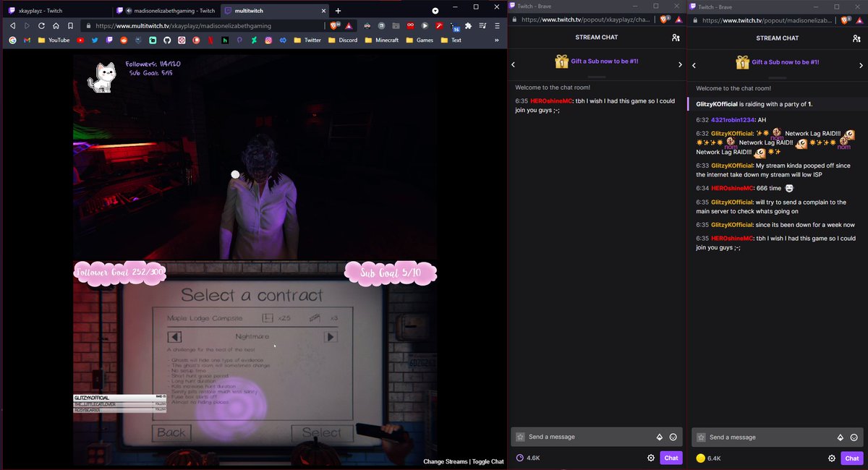Open the browser extensions puzzle icon
868x470 pixels.
click(468, 25)
